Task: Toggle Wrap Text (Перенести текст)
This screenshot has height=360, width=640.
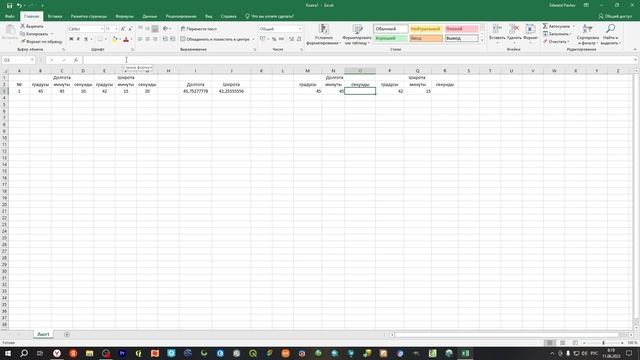Action: [x=199, y=29]
